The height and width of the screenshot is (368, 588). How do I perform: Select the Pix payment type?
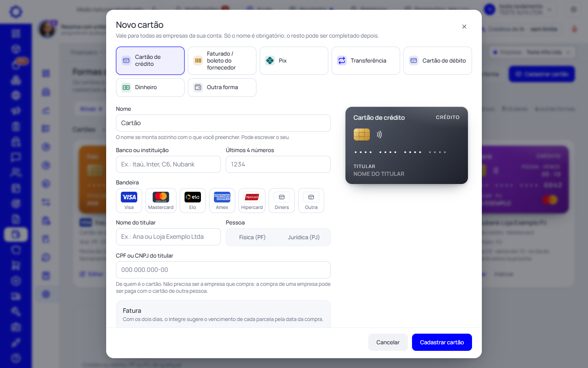pyautogui.click(x=294, y=61)
